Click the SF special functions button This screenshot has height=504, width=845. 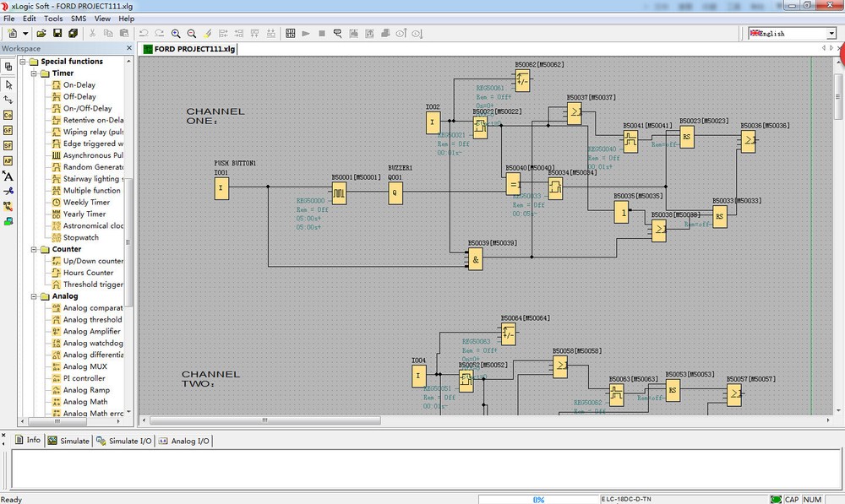click(x=8, y=145)
